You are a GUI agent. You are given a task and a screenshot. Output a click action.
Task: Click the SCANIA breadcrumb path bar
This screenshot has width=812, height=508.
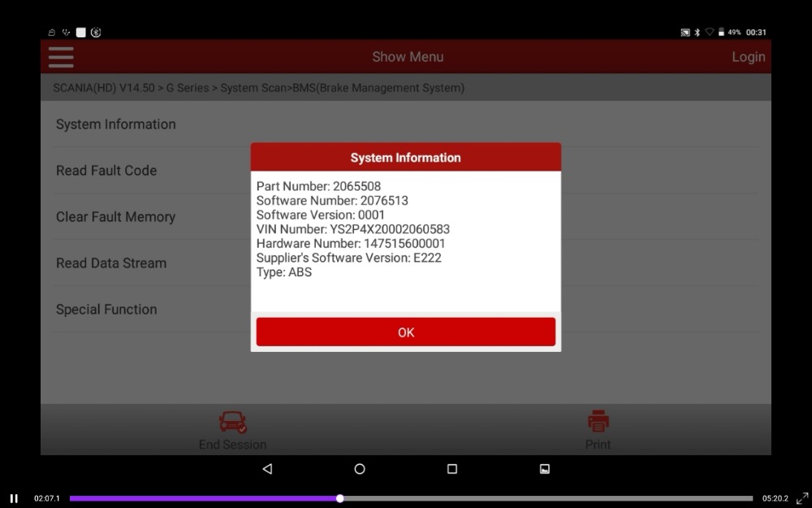(x=405, y=88)
